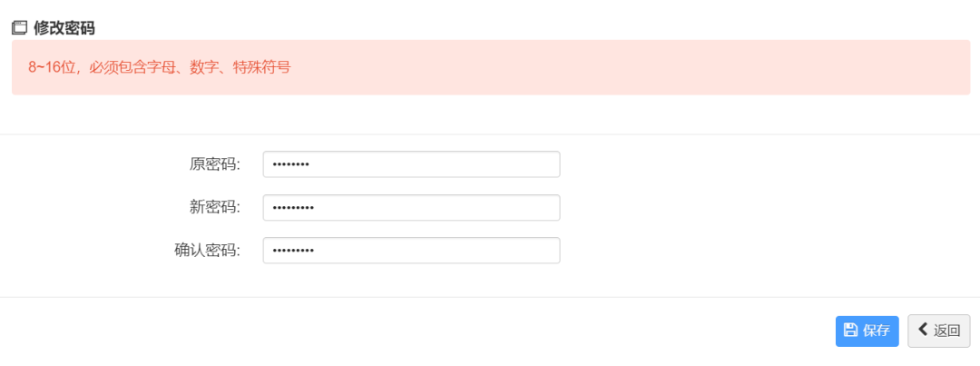The width and height of the screenshot is (980, 366).
Task: Click the 修改密码 heading text
Action: (64, 27)
